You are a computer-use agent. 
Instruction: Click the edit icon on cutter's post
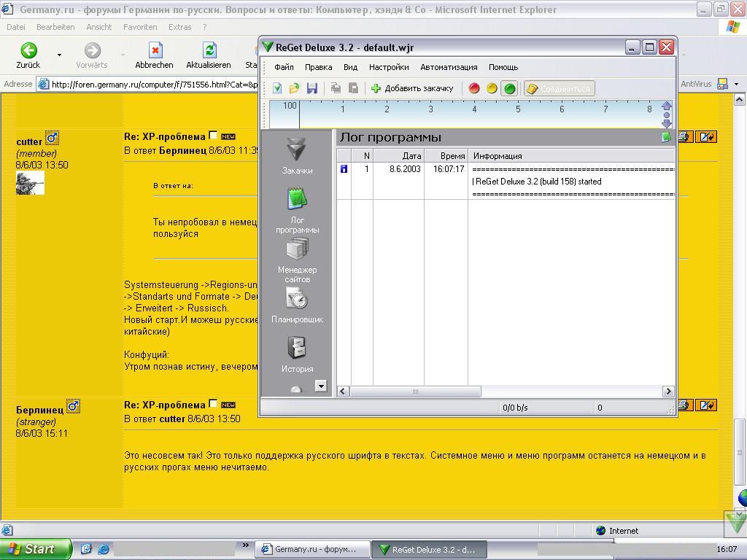[705, 137]
